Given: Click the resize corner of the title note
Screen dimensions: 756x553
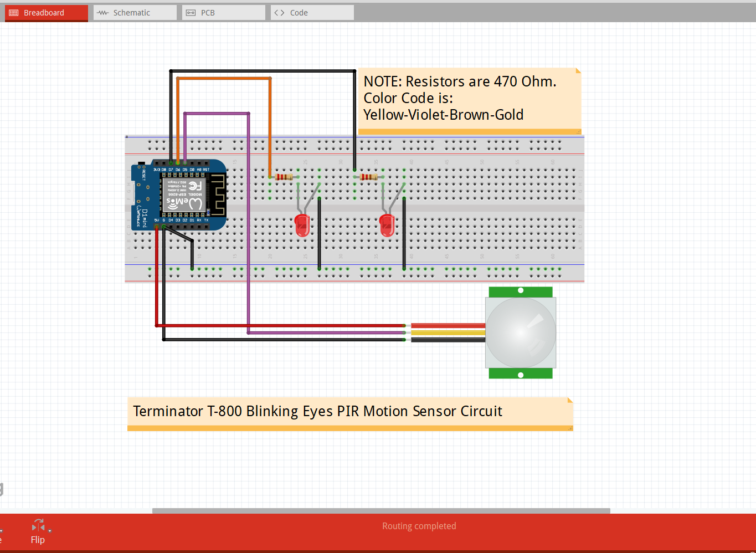Looking at the screenshot, I should (570, 428).
